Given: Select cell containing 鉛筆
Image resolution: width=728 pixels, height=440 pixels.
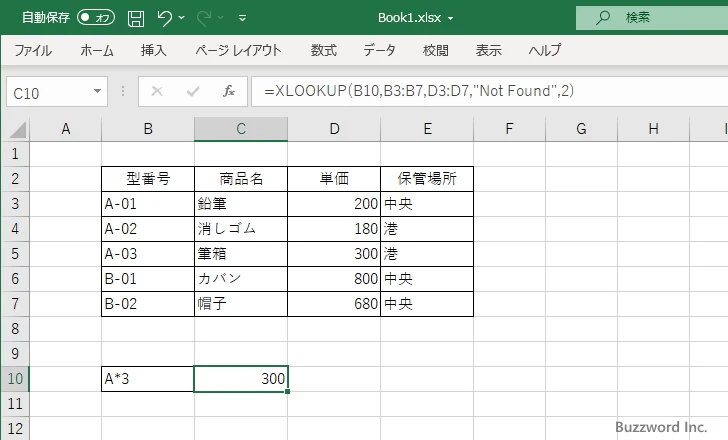Looking at the screenshot, I should [x=240, y=204].
